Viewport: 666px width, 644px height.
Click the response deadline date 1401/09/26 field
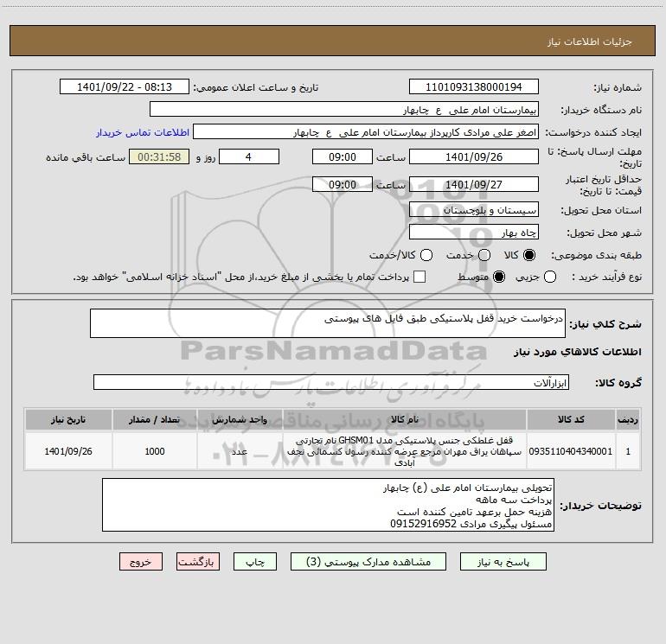coord(474,156)
